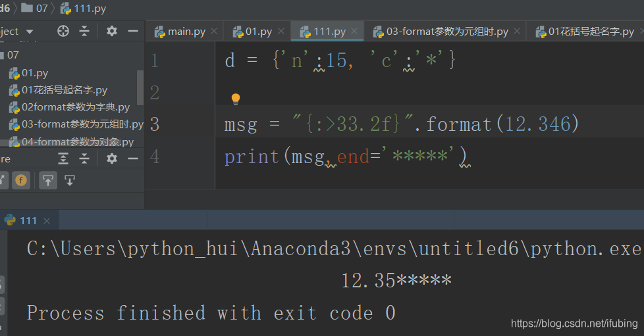Toggle the show fields 'f' icon

pos(21,180)
